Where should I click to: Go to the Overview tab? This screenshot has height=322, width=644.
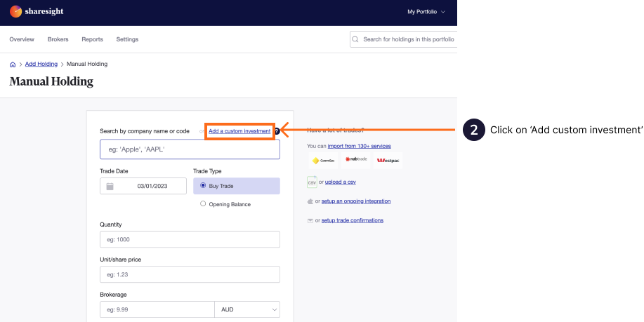point(22,39)
